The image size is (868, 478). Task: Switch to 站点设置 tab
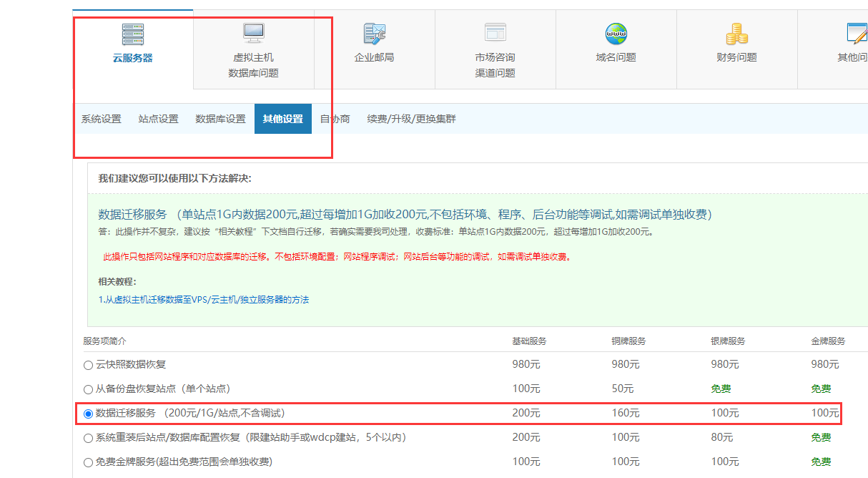point(158,119)
